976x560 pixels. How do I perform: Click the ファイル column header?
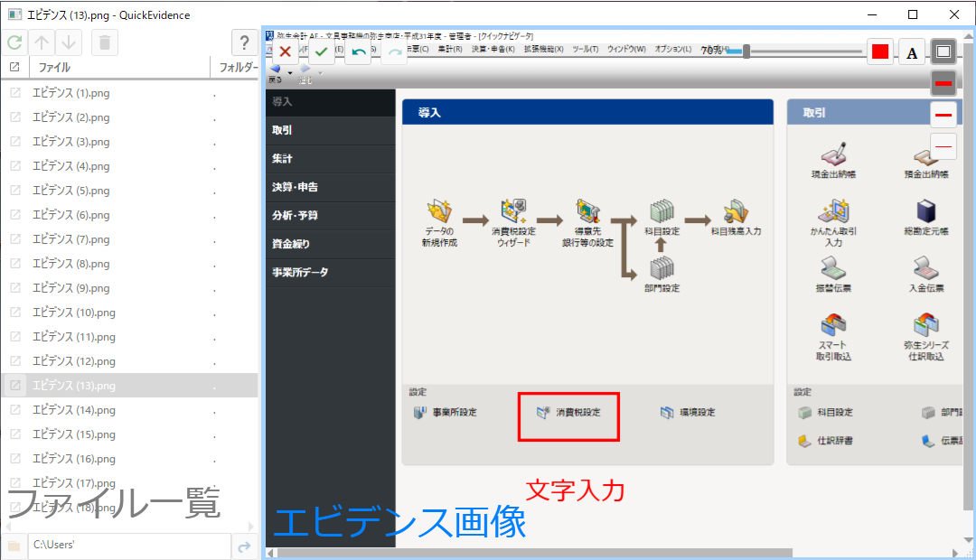pos(118,67)
